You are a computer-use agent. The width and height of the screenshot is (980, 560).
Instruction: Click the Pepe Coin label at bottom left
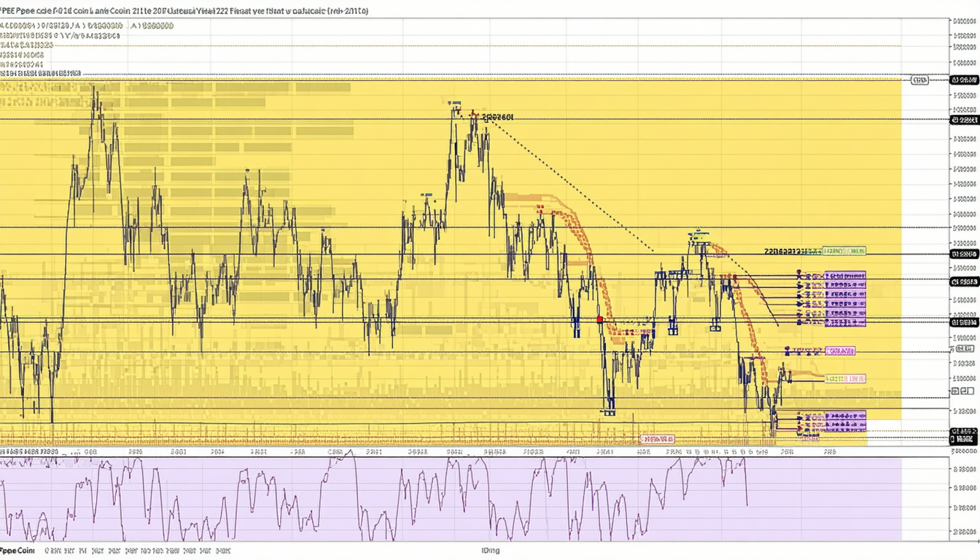pos(18,551)
